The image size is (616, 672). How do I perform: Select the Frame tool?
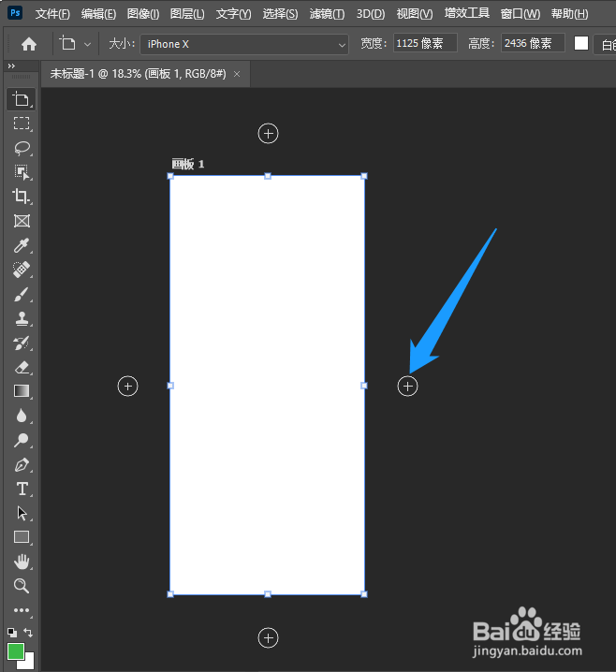[21, 221]
